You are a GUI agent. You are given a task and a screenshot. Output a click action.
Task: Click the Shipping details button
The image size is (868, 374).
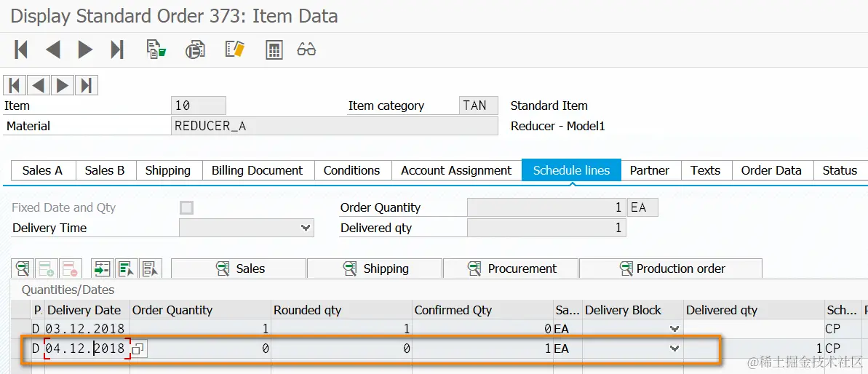pos(375,268)
